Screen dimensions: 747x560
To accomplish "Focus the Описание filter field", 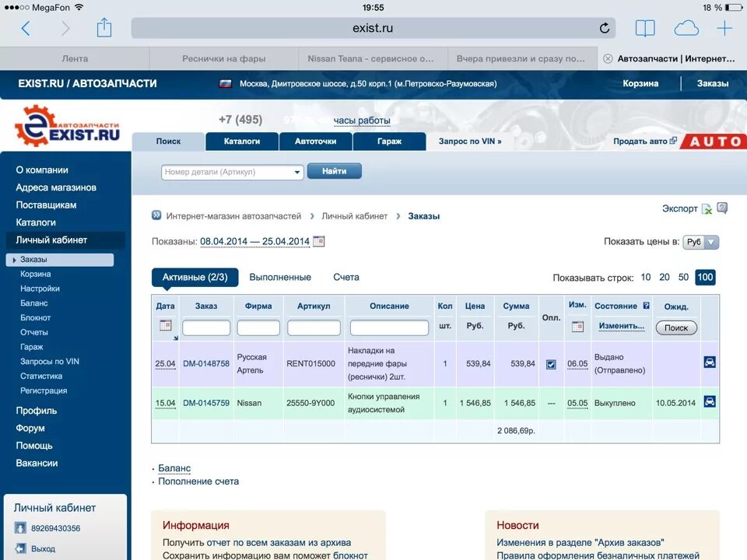I will [x=389, y=327].
